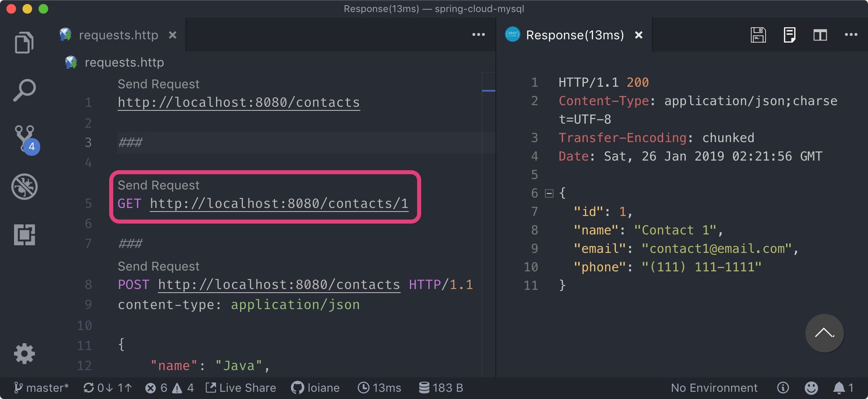Open the Settings gear menu
Image resolution: width=868 pixels, height=399 pixels.
pos(24,353)
